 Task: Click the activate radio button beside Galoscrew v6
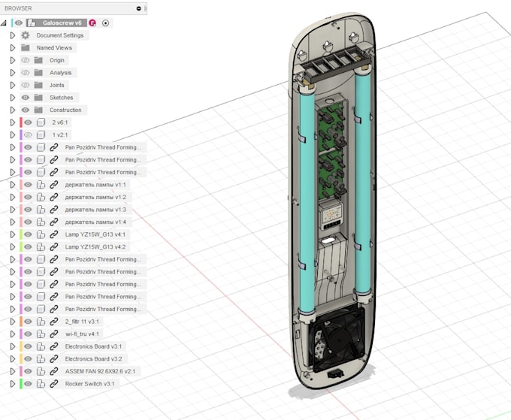tap(105, 23)
